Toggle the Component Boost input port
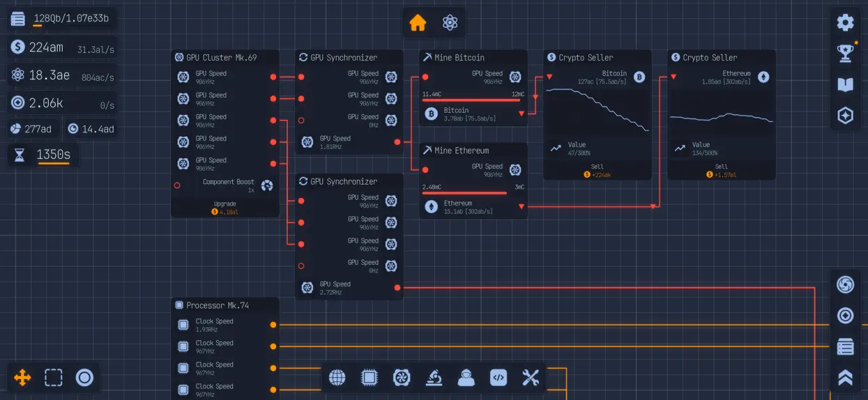This screenshot has height=400, width=868. coord(177,185)
